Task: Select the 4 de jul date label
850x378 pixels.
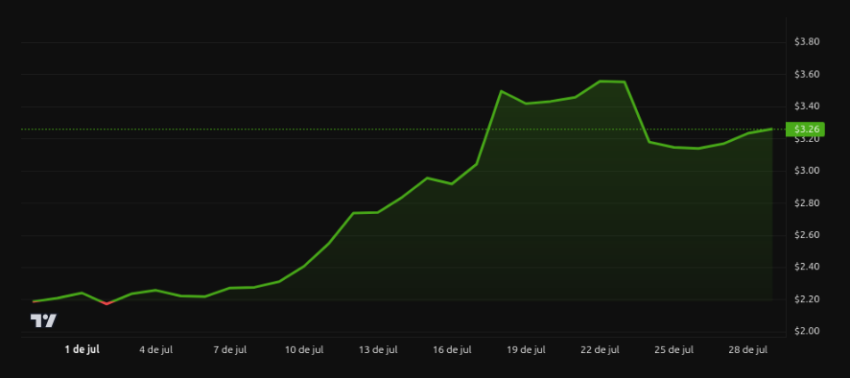Action: point(156,350)
